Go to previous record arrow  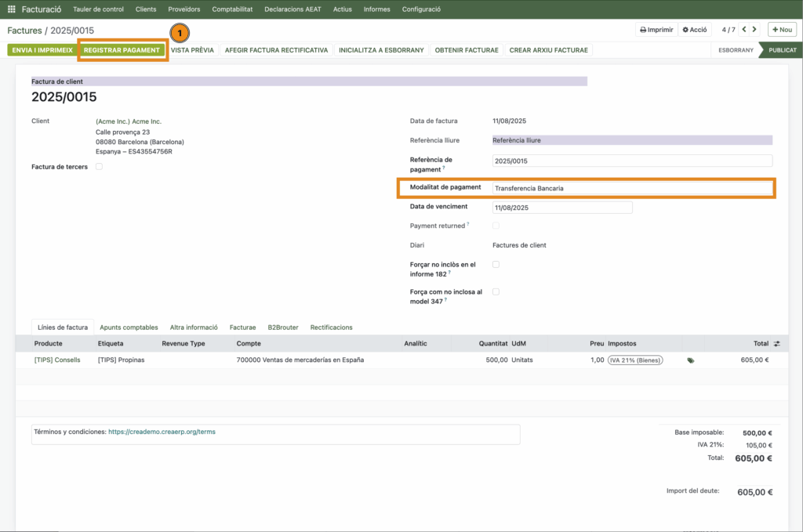coord(744,30)
